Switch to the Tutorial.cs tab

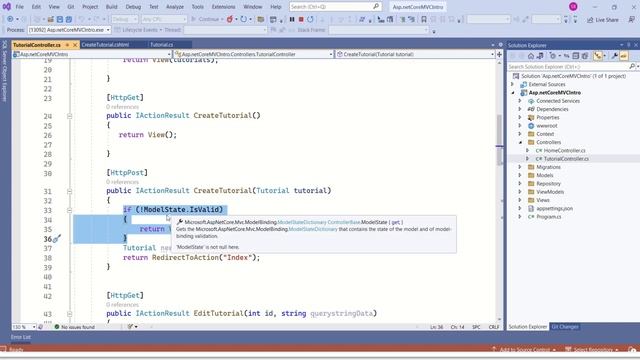(x=162, y=44)
